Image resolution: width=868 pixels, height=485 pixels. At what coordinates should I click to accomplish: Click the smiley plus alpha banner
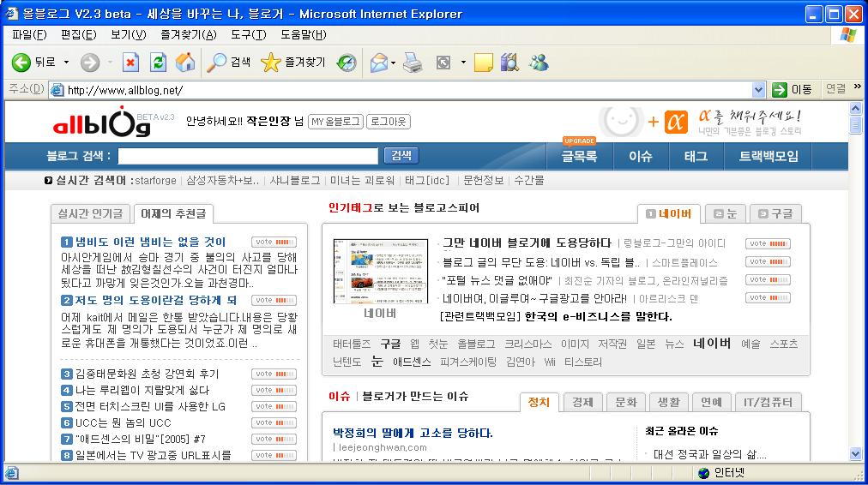[700, 122]
